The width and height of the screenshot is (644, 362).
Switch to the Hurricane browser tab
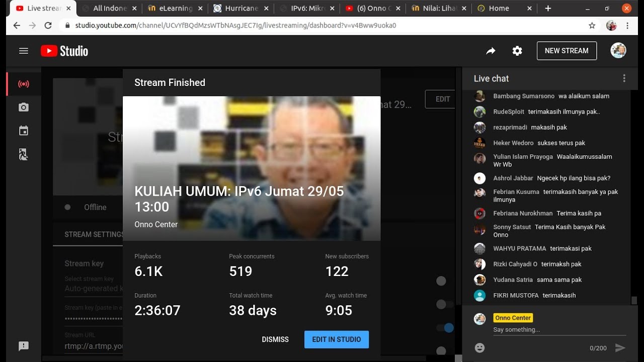pos(240,8)
